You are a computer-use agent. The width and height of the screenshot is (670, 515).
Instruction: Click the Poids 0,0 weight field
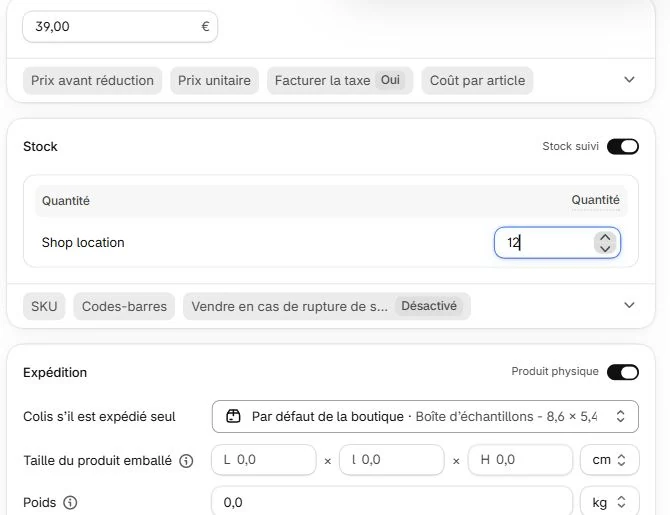392,502
